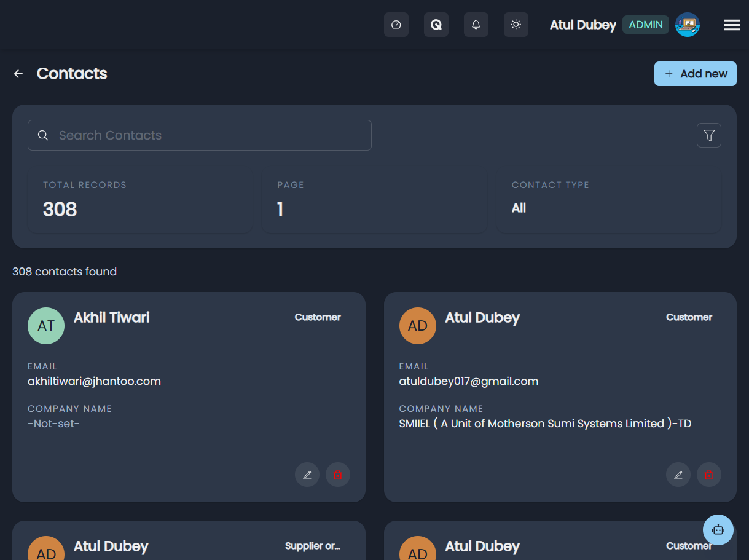This screenshot has width=749, height=560.
Task: Click the akhiltiwari@jhantoo.com email
Action: click(x=94, y=381)
